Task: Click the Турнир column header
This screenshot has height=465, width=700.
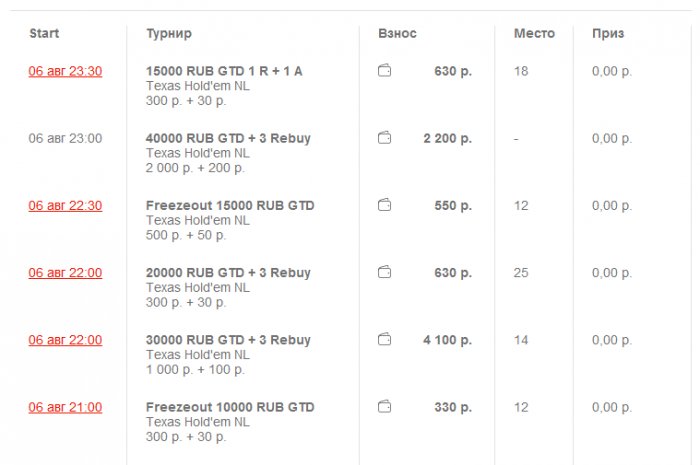Action: (x=168, y=33)
